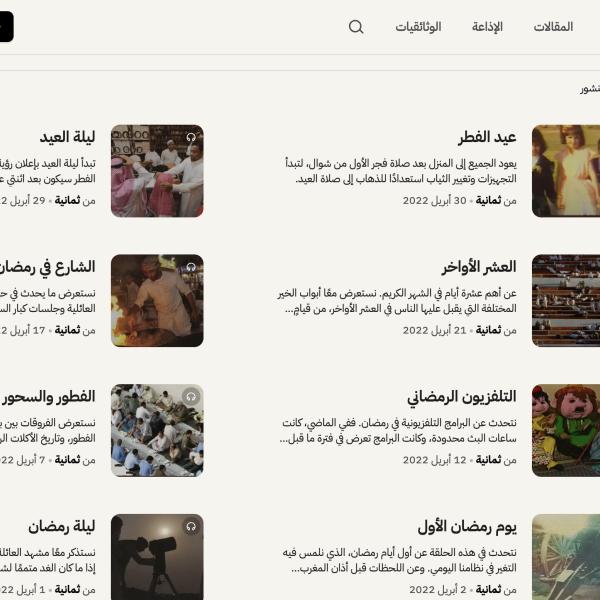The width and height of the screenshot is (600, 600).
Task: Click ثمانية author link under العشر الأواخر
Action: (488, 330)
